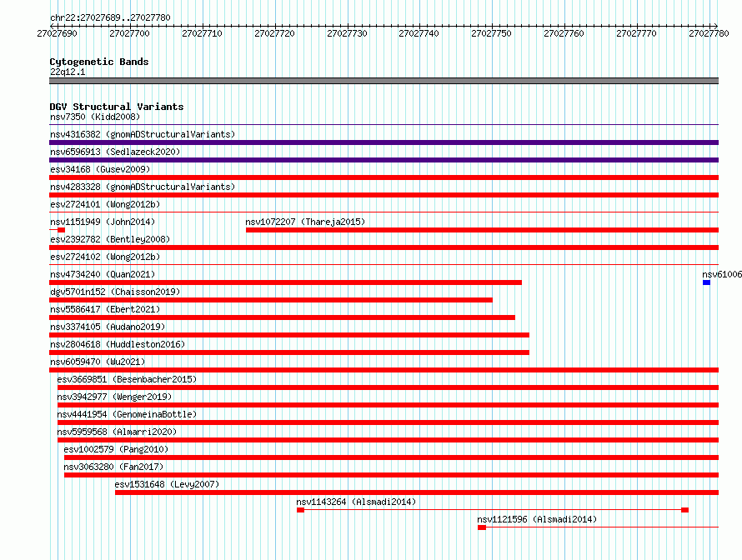Open the nsv6596913 (Sedlazeck2020) label
Viewport: 742px width, 560px height.
(x=115, y=152)
